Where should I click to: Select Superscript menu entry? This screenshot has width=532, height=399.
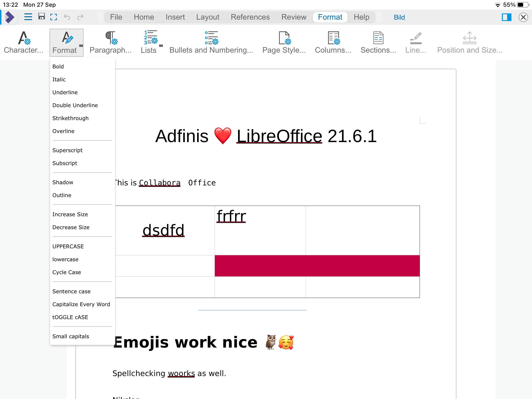pos(82,150)
